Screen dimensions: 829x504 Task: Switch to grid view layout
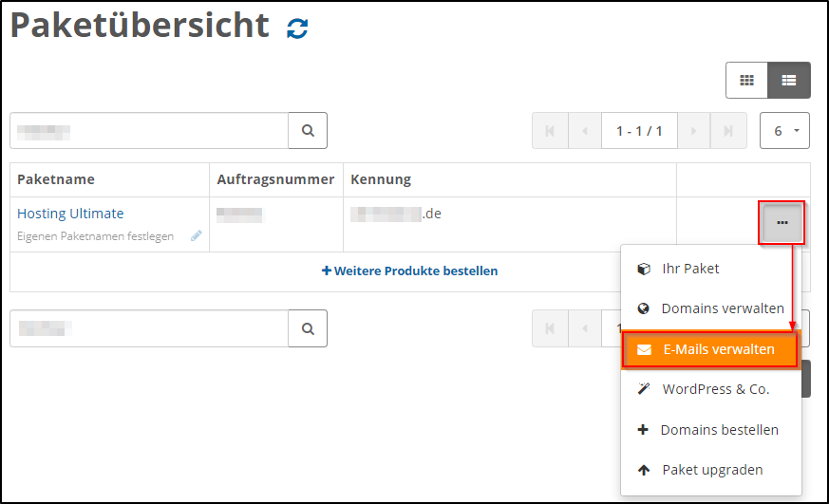click(746, 81)
